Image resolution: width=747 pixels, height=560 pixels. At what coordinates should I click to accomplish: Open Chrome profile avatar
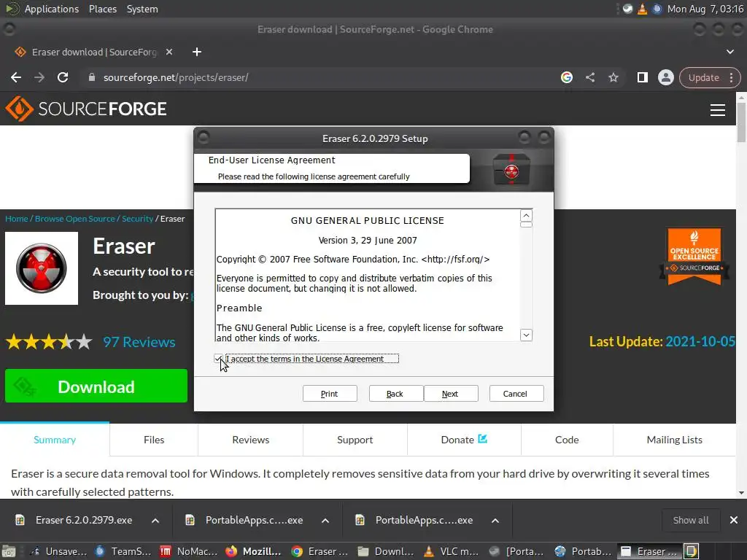tap(665, 77)
